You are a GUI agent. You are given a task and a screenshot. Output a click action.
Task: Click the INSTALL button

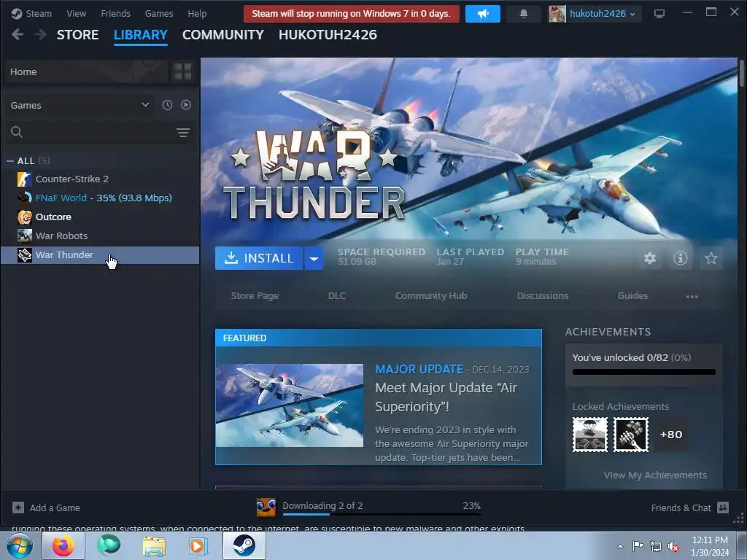(259, 258)
